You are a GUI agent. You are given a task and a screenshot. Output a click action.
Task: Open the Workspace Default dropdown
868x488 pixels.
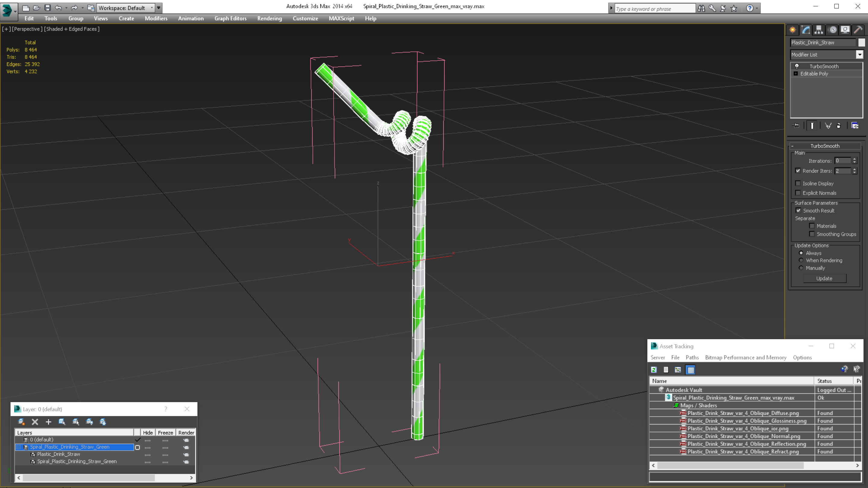pyautogui.click(x=152, y=8)
